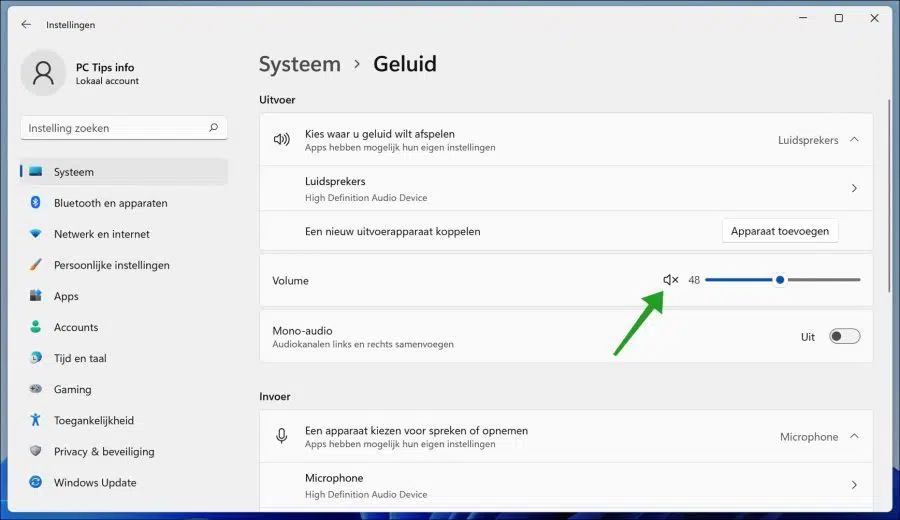
Task: Click the Gaming controller icon
Action: coord(36,389)
